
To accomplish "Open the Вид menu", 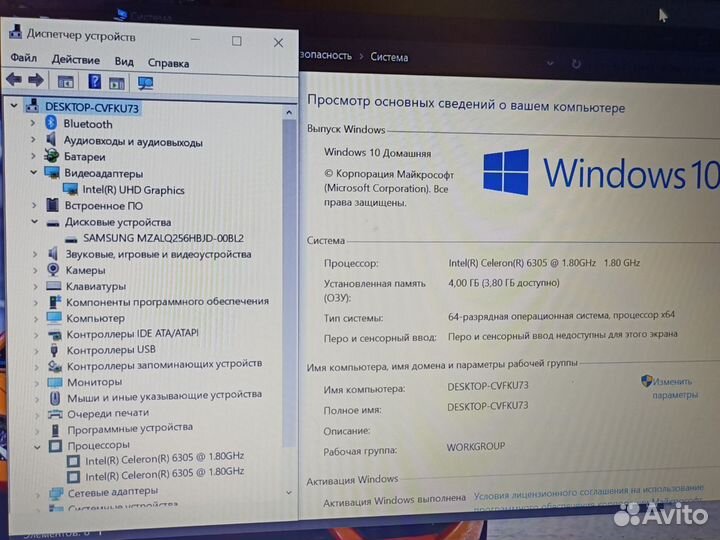I will tap(124, 62).
